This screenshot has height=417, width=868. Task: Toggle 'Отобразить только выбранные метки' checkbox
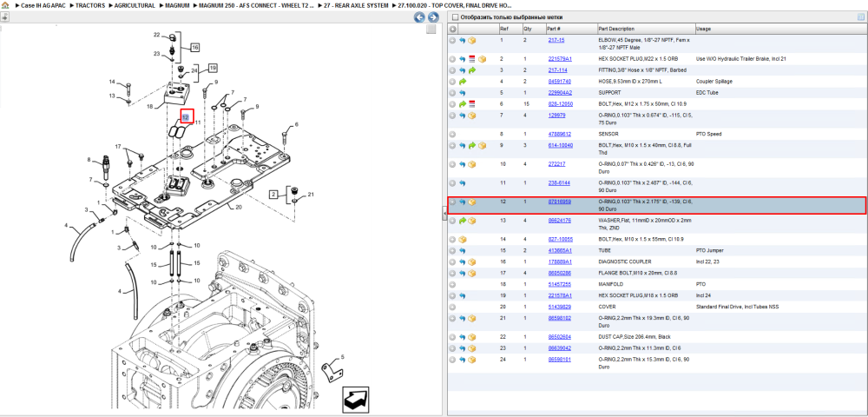pos(455,17)
